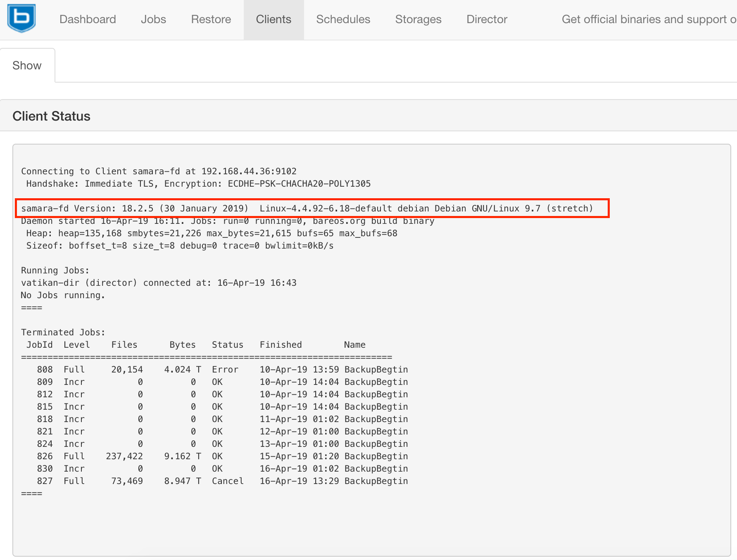Click the Client Status panel heading
This screenshot has width=737, height=560.
pyautogui.click(x=51, y=116)
